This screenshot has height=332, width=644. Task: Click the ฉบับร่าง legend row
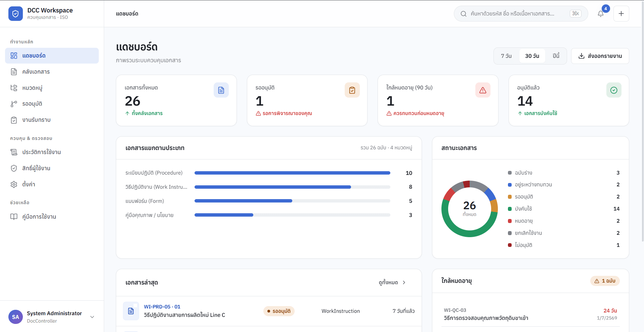pyautogui.click(x=564, y=173)
